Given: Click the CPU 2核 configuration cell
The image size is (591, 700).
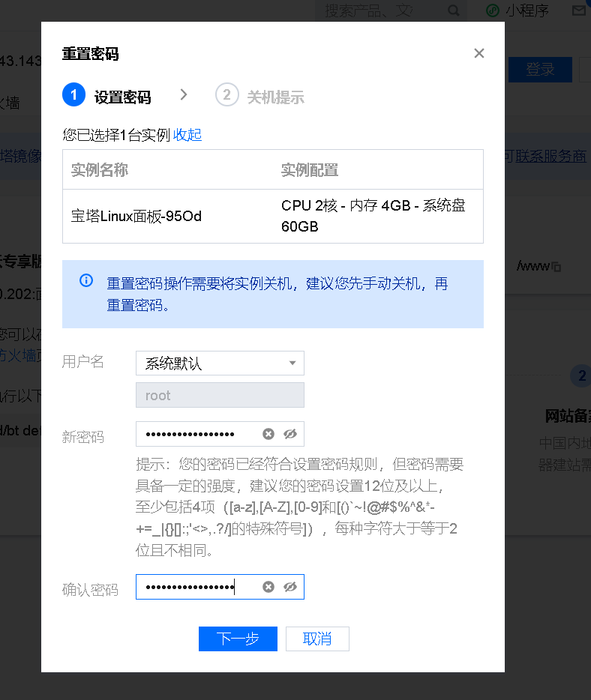Looking at the screenshot, I should click(373, 216).
